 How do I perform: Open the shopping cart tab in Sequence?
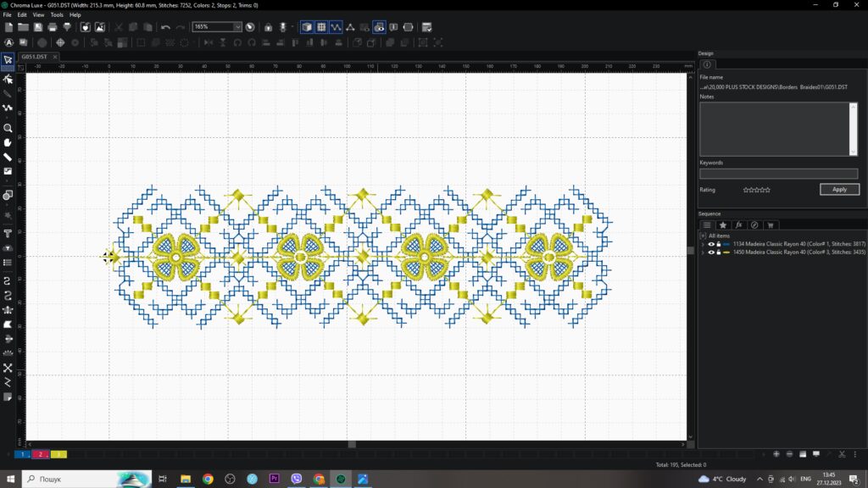(x=771, y=225)
